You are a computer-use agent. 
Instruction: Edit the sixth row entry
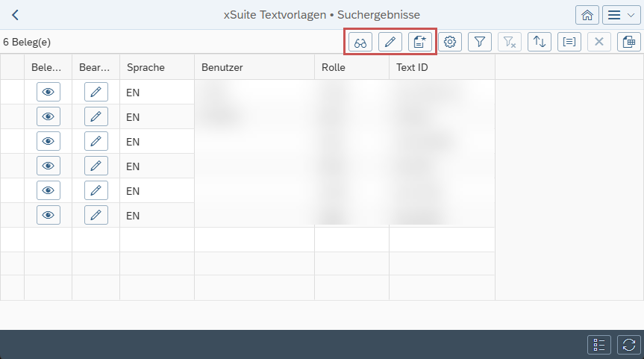[96, 215]
